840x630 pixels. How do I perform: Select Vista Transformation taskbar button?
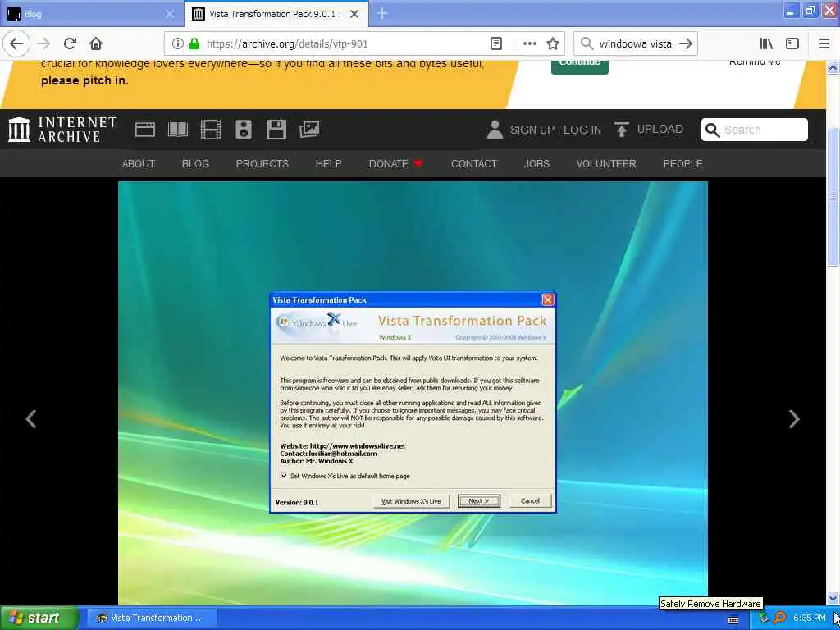point(152,618)
